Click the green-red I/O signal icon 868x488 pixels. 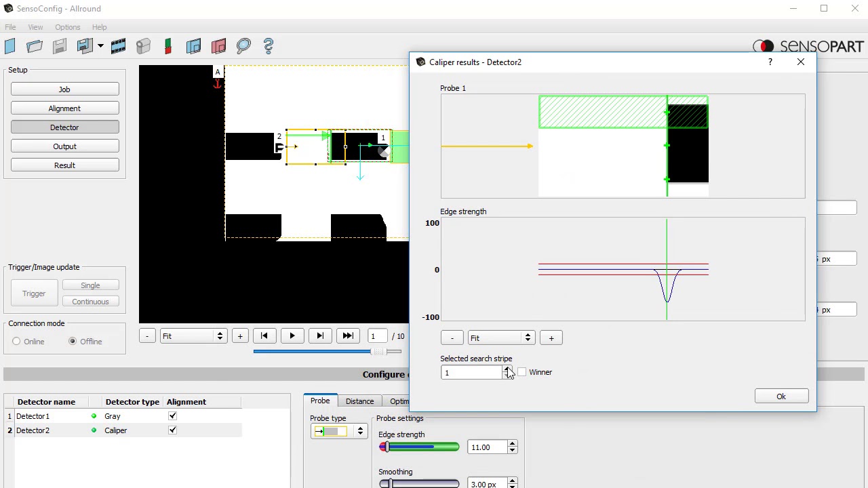pos(168,46)
